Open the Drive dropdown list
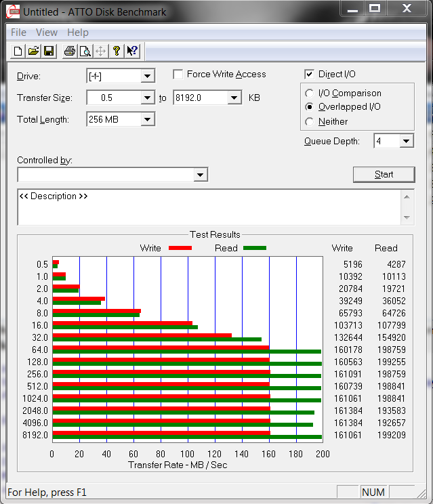Viewport: 433px width, 504px height. pyautogui.click(x=147, y=76)
